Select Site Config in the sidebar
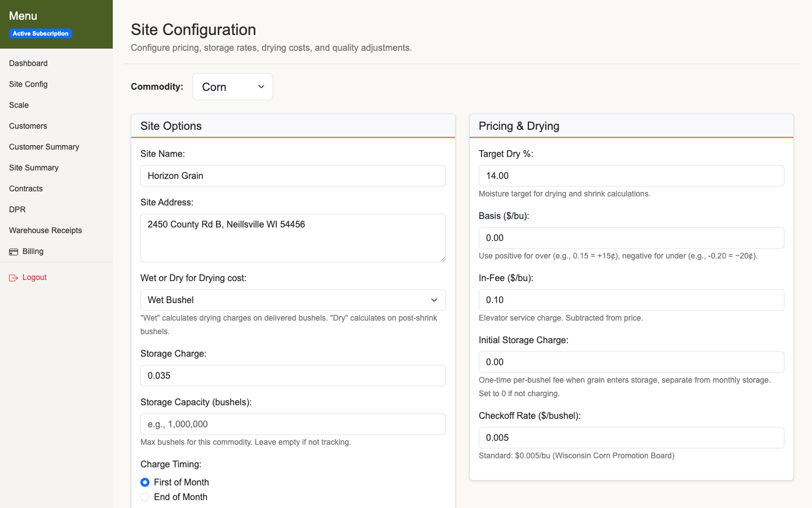 pos(28,84)
